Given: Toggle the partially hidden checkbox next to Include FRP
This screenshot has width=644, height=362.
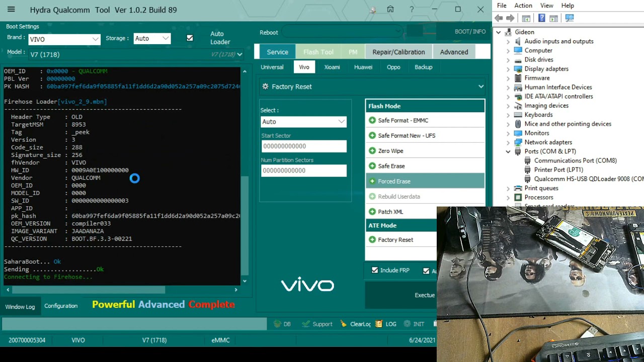Looking at the screenshot, I should [x=426, y=271].
